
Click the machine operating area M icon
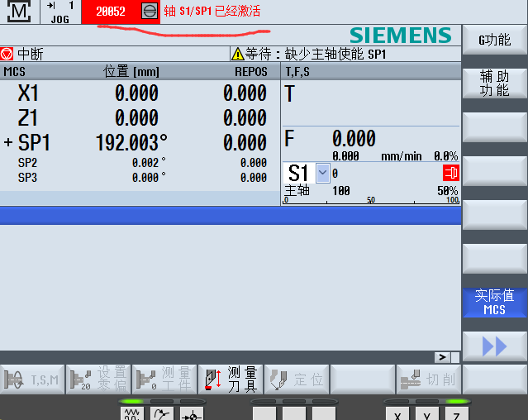[x=19, y=11]
